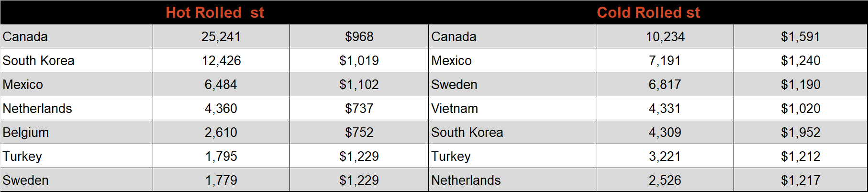This screenshot has width=868, height=192.
Task: Select the $1,217 Netherlands price cell
Action: click(x=801, y=180)
